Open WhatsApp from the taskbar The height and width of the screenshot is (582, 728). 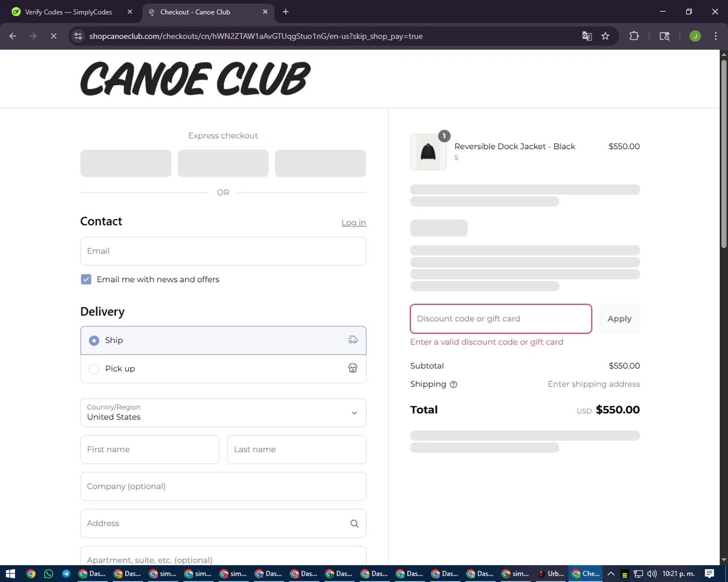(49, 574)
